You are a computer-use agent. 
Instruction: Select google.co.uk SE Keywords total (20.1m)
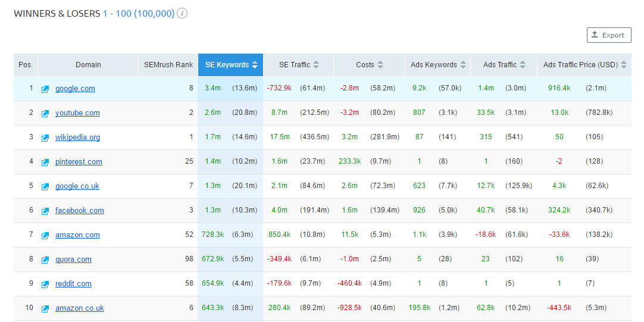click(x=245, y=186)
